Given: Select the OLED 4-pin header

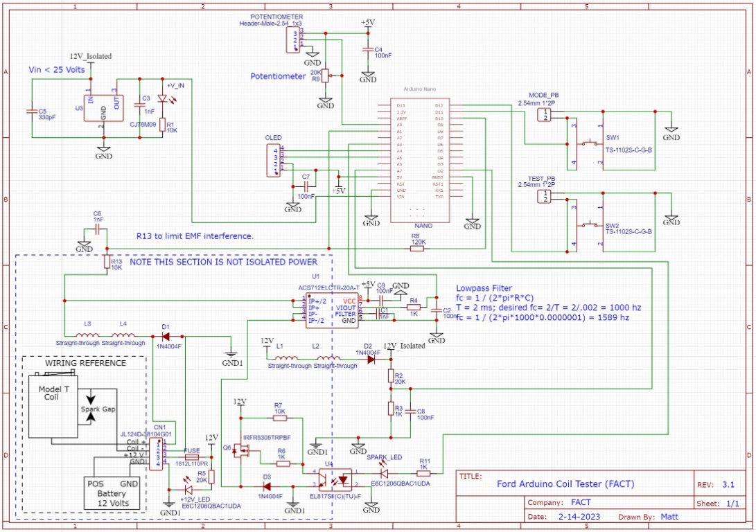Looking at the screenshot, I should (x=275, y=159).
